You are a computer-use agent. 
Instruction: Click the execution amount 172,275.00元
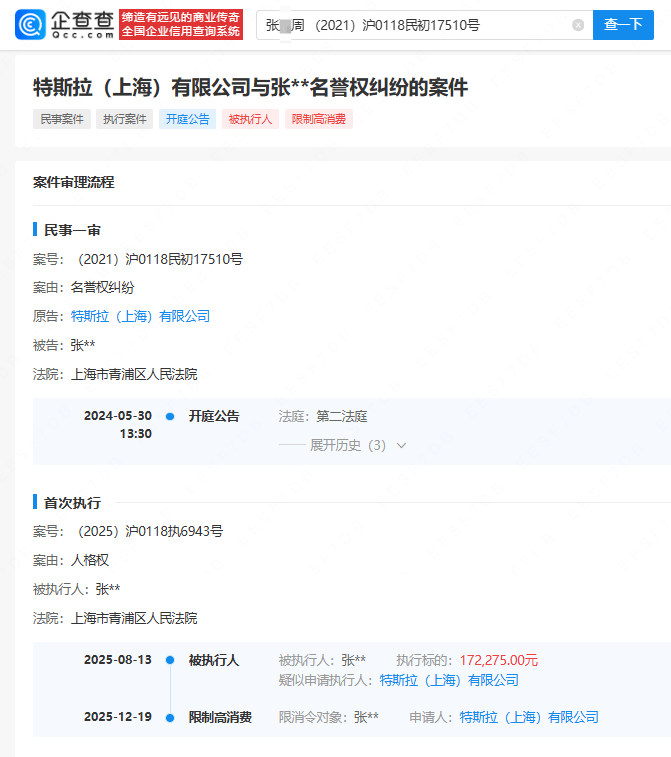[499, 660]
